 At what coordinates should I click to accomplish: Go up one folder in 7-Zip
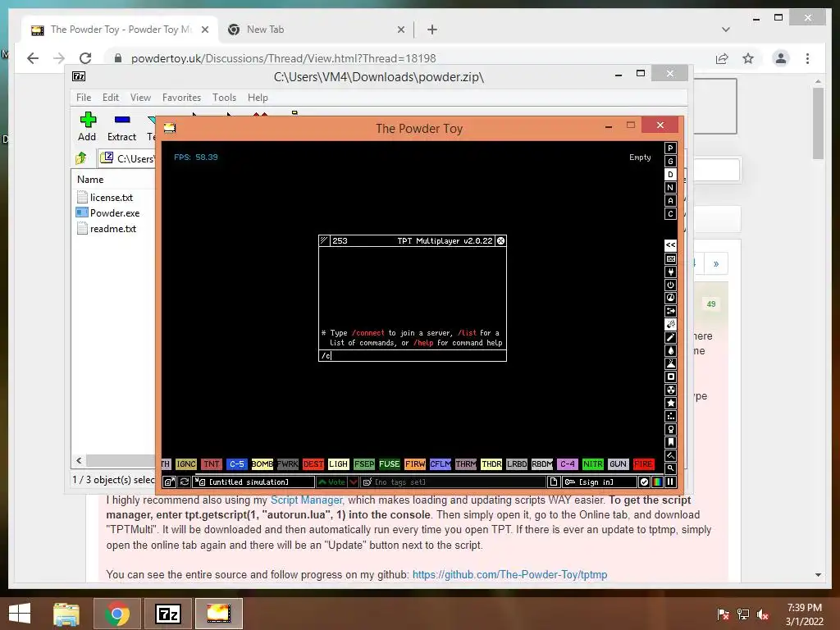pos(81,158)
